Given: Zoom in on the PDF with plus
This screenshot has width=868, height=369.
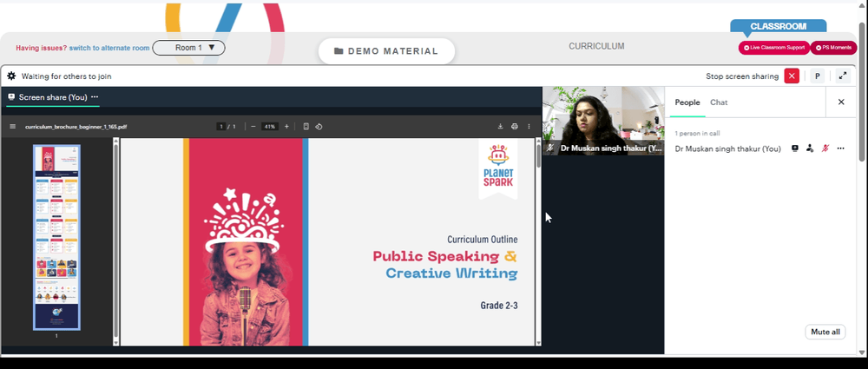Looking at the screenshot, I should tap(286, 126).
